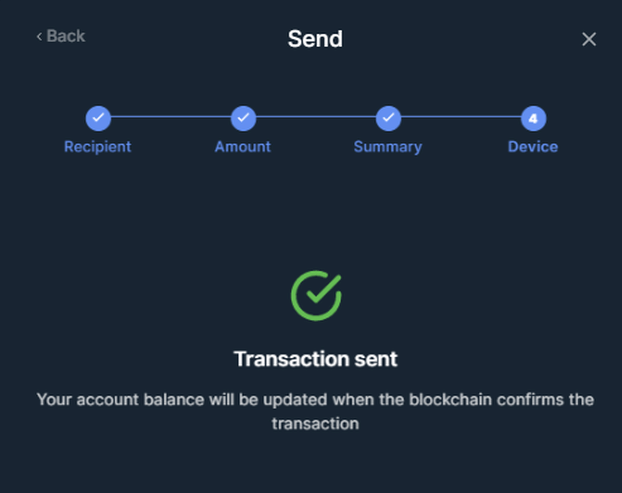The height and width of the screenshot is (493, 622).
Task: Select the Amount step checkmark circle
Action: [x=243, y=119]
